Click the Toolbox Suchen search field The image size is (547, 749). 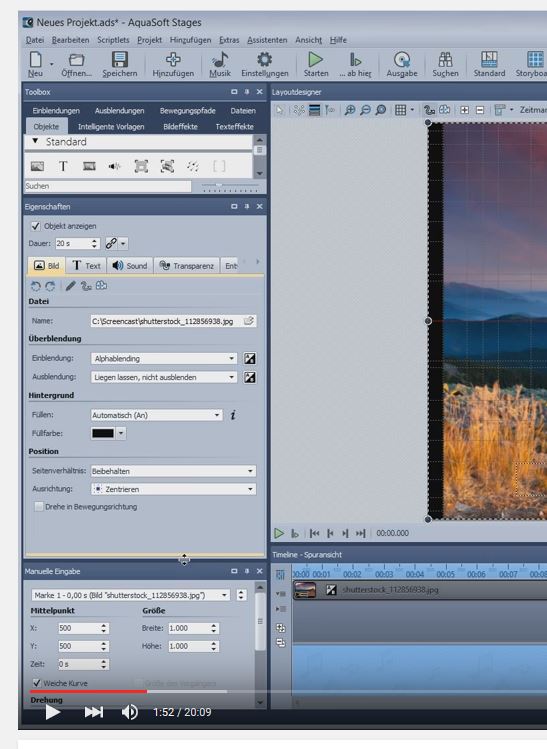[x=107, y=186]
